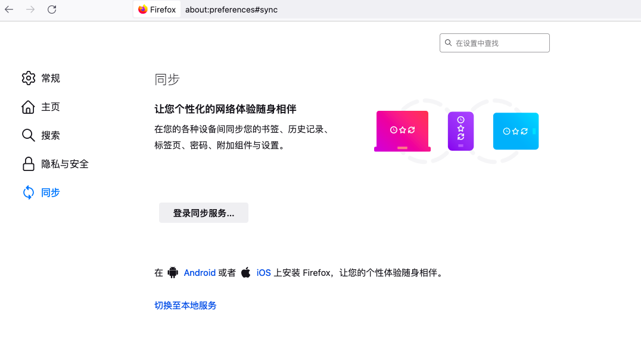This screenshot has width=641, height=364.
Task: Click the blue tablet sync illustration
Action: (516, 131)
